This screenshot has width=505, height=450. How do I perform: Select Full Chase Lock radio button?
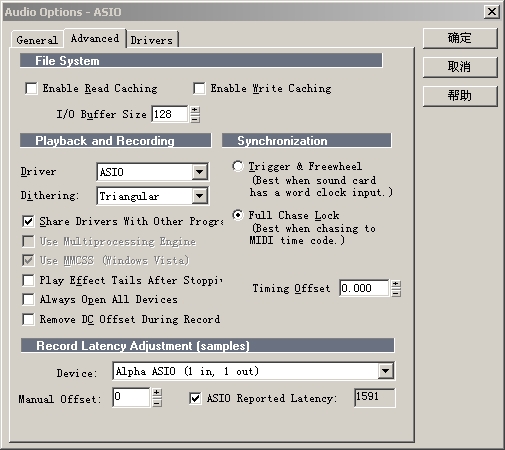pyautogui.click(x=238, y=215)
